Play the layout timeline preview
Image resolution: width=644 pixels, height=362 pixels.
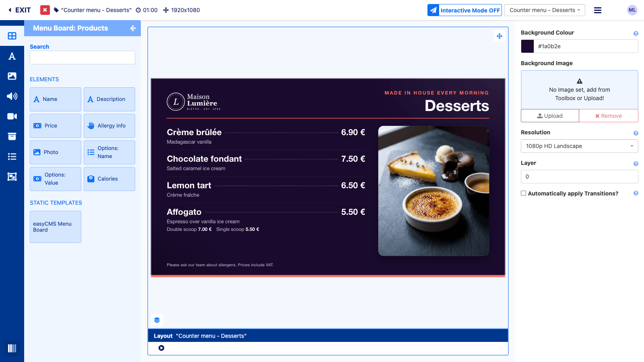click(x=161, y=348)
